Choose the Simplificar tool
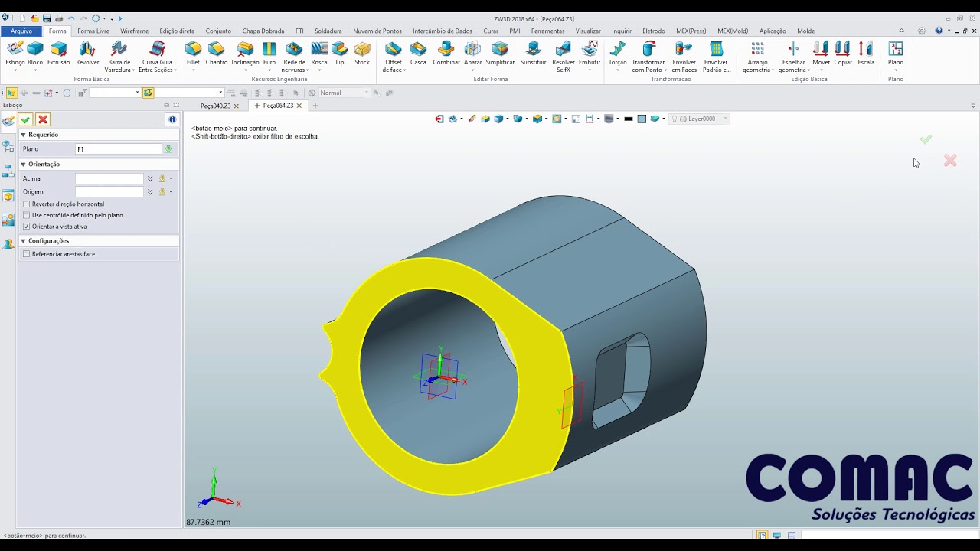This screenshot has height=551, width=980. [x=500, y=52]
